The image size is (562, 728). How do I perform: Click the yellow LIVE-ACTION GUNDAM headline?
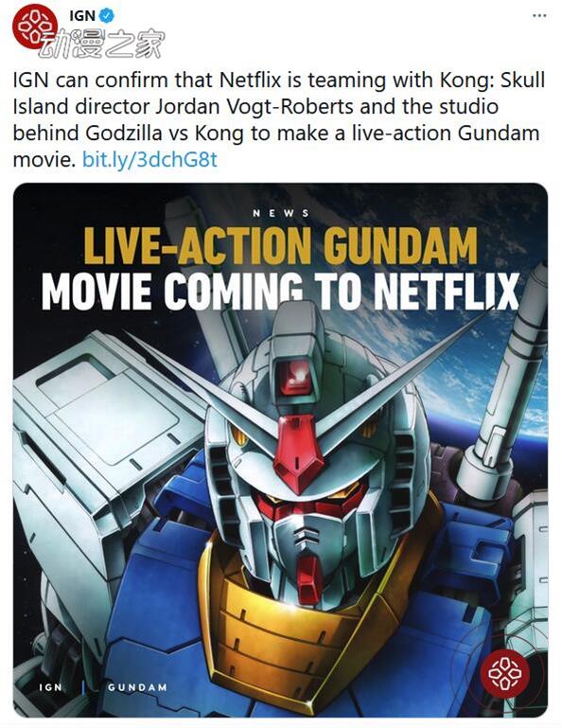click(x=281, y=246)
